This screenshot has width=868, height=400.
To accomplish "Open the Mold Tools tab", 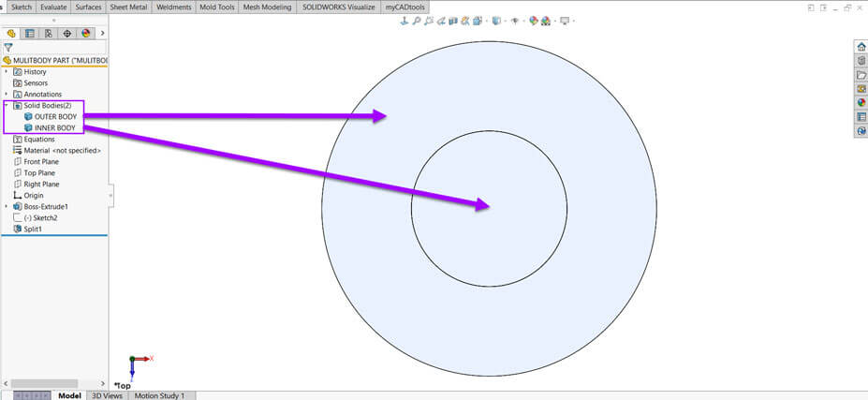I will click(x=217, y=7).
